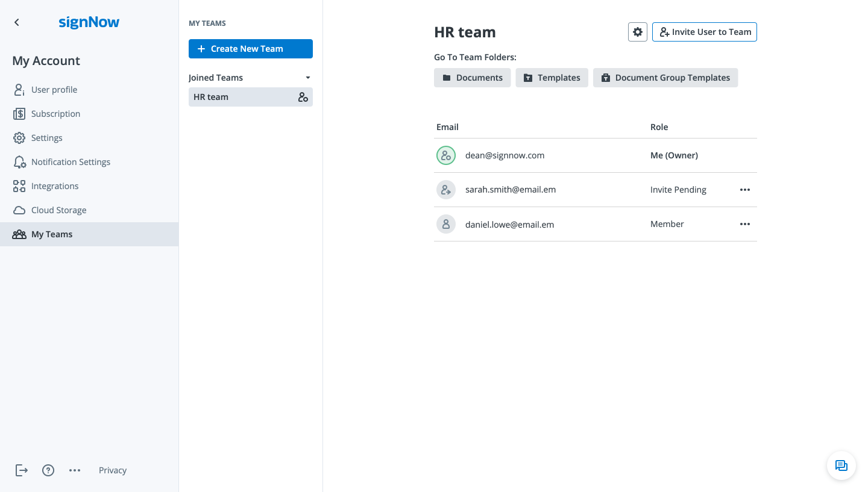868x492 pixels.
Task: Open the help question mark icon
Action: 48,470
